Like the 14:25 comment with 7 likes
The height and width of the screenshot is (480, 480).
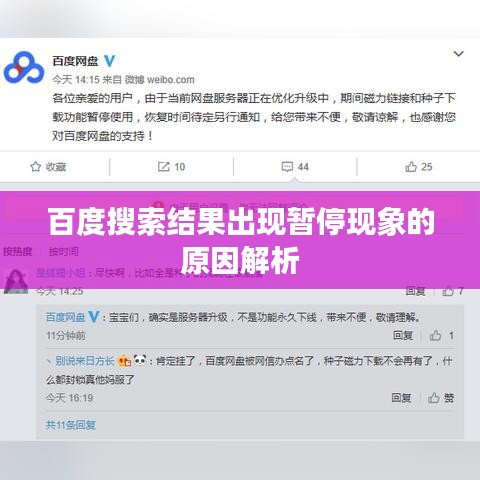453,291
